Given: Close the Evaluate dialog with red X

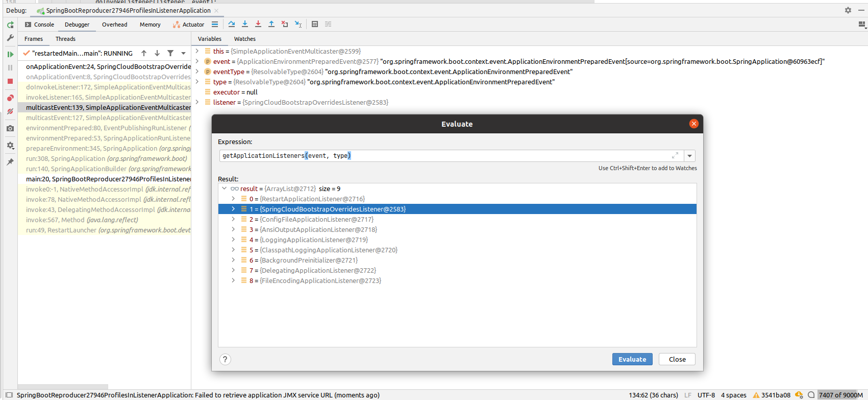Looking at the screenshot, I should point(693,124).
